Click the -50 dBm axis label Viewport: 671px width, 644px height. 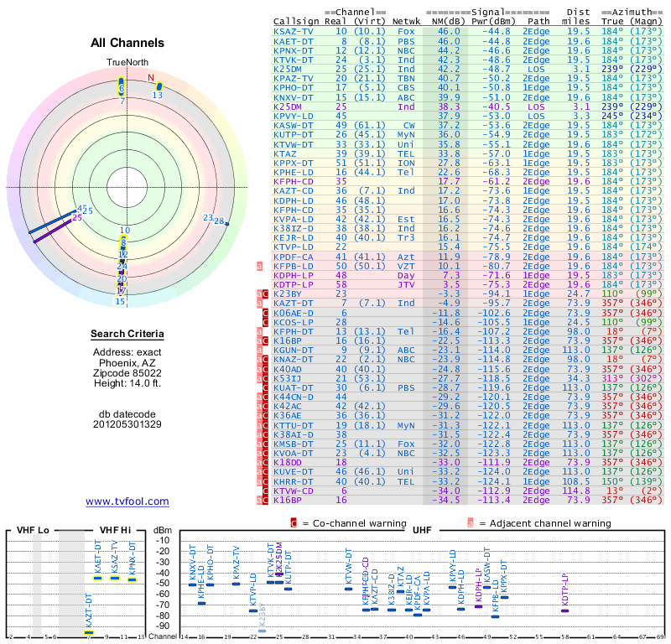(163, 584)
